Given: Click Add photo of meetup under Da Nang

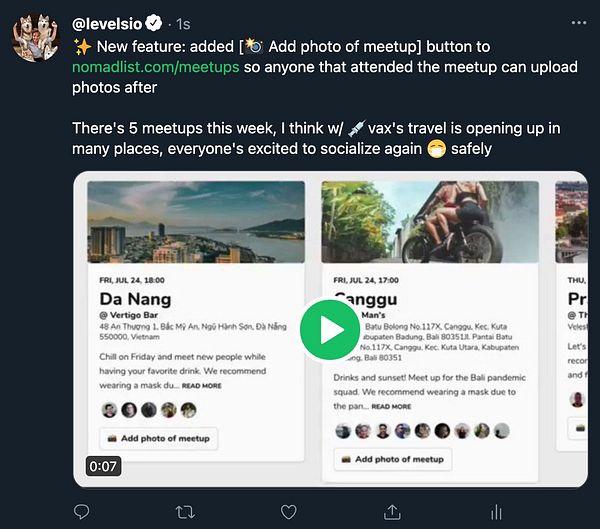Looking at the screenshot, I should pos(157,438).
